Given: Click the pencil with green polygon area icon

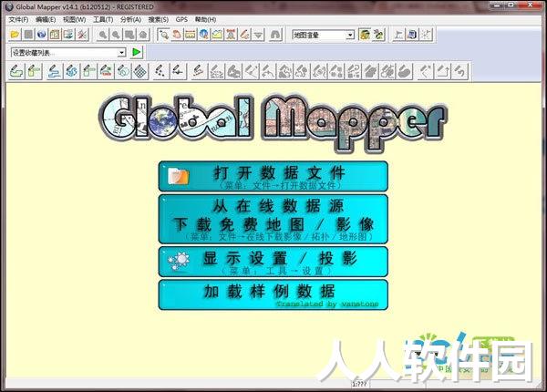Looking at the screenshot, I should click(16, 71).
